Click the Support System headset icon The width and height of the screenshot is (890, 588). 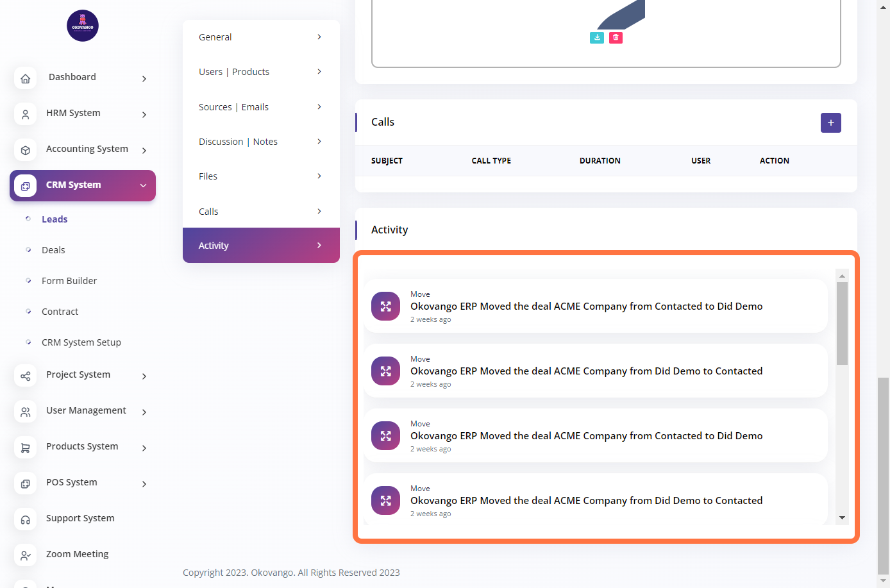pyautogui.click(x=26, y=519)
